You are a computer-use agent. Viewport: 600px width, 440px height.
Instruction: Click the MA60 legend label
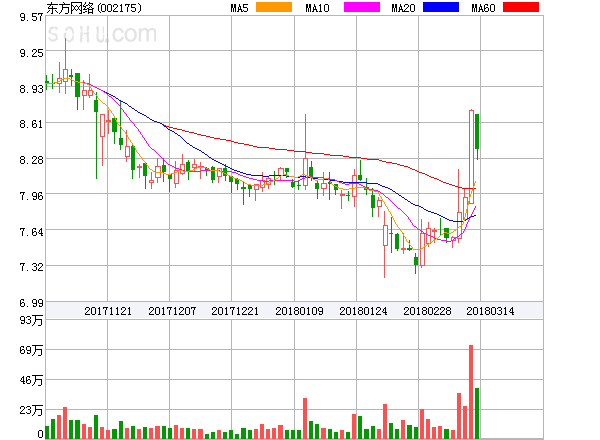point(483,8)
